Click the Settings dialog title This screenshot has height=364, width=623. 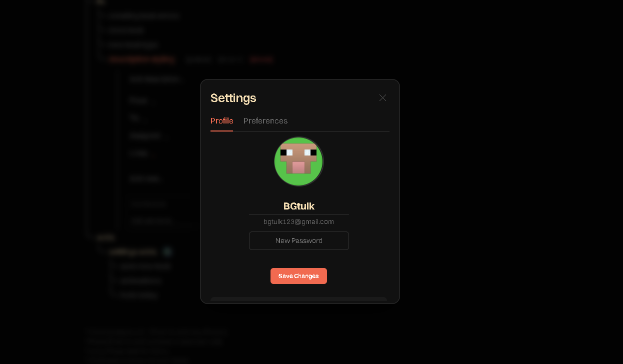[x=233, y=98]
